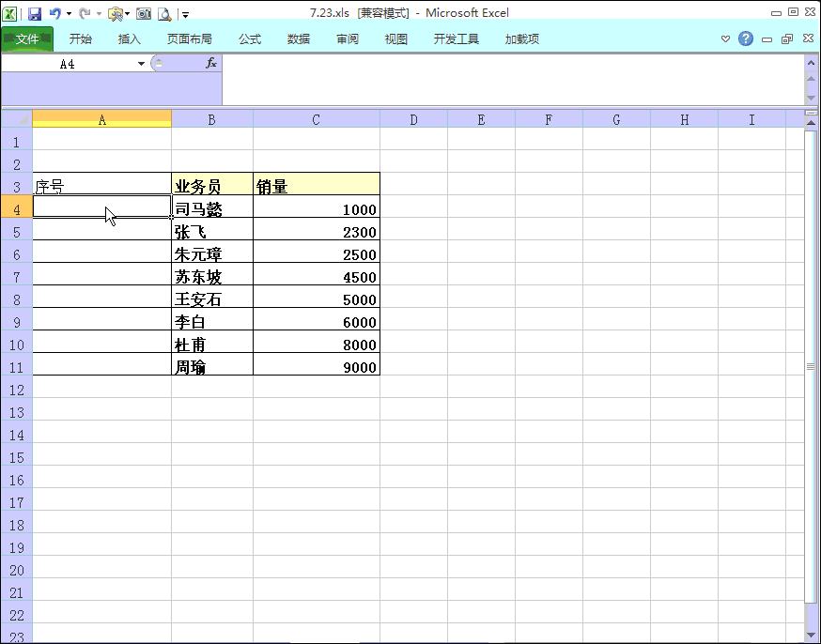This screenshot has width=821, height=644.
Task: Minimize the workbook window inside Excel
Action: coord(767,39)
